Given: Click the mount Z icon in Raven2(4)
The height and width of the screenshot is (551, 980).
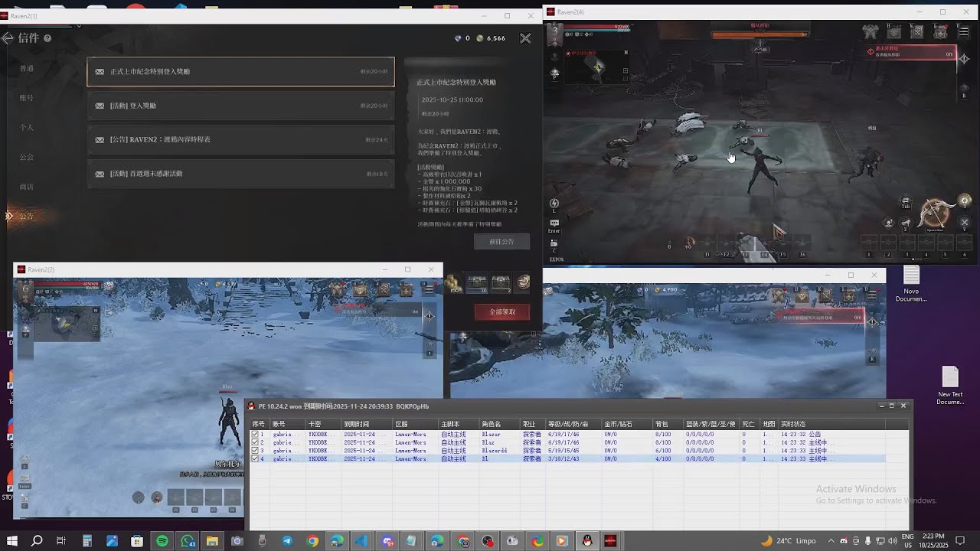Looking at the screenshot, I should click(906, 223).
